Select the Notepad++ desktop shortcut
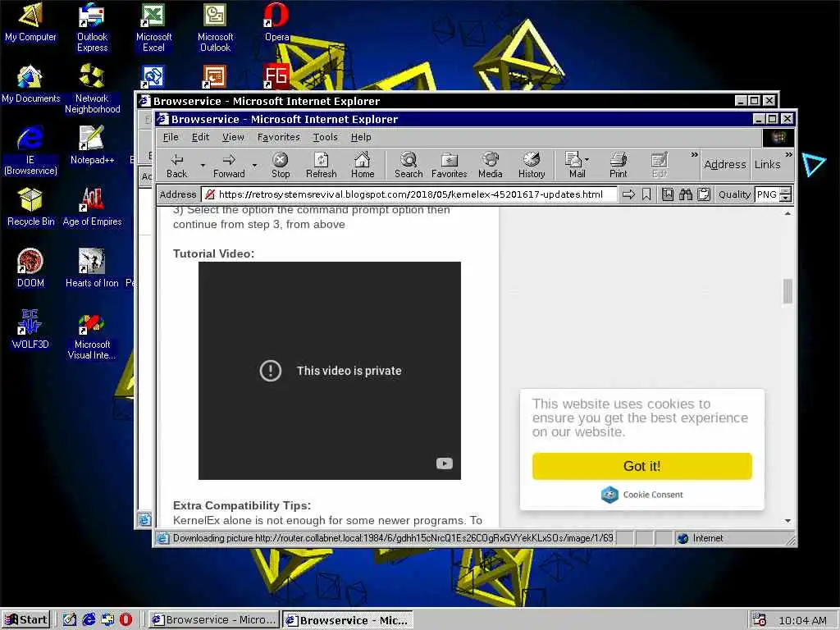 click(x=92, y=145)
